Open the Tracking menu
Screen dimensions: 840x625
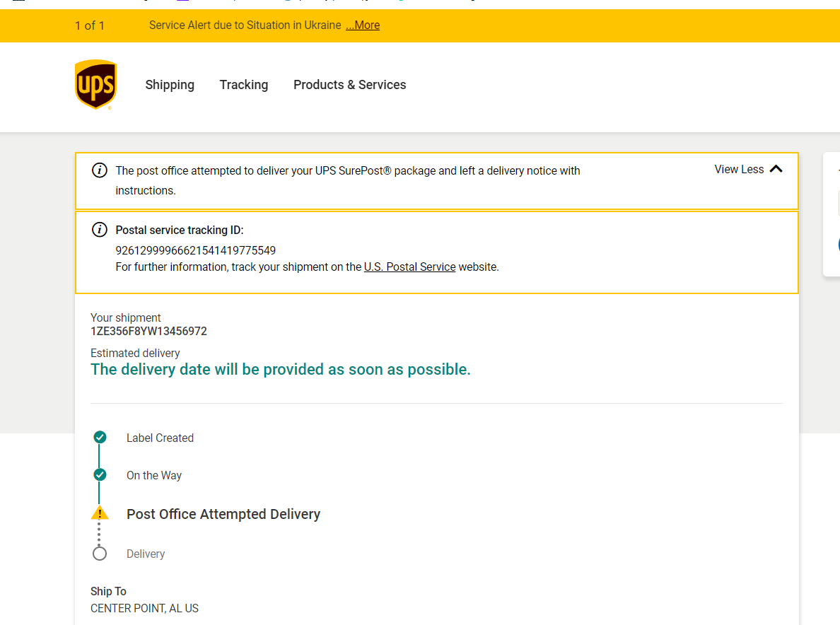244,85
